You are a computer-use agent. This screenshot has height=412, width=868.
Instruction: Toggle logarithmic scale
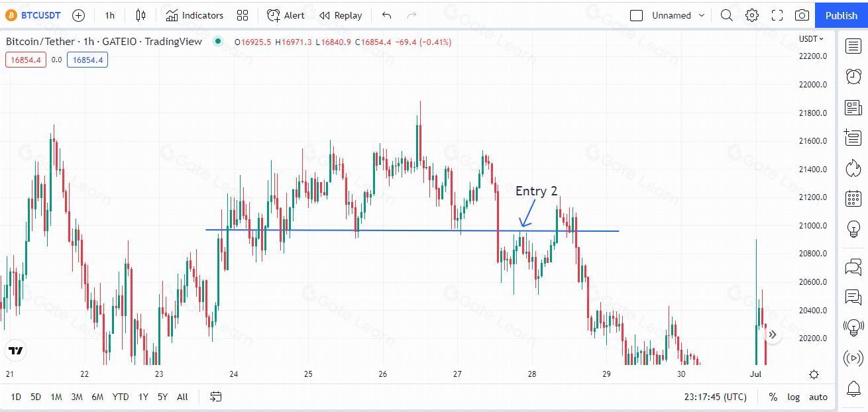coord(793,397)
